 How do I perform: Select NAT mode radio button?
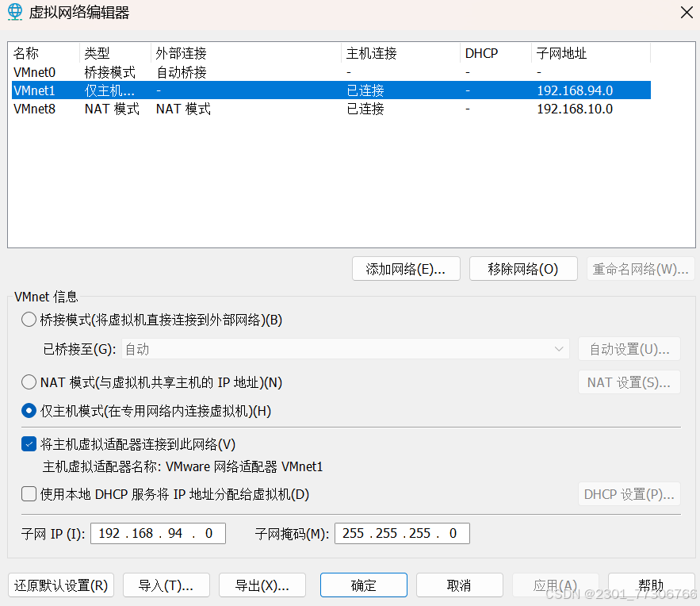point(29,382)
